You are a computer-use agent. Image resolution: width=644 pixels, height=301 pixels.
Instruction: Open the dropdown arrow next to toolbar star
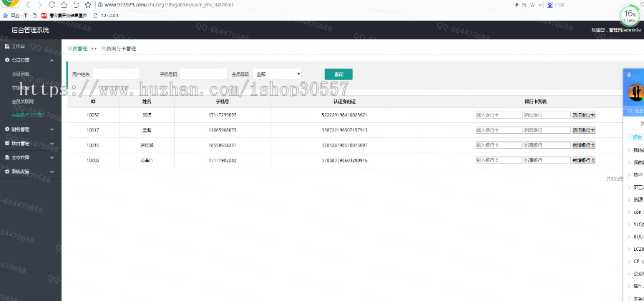click(x=540, y=5)
